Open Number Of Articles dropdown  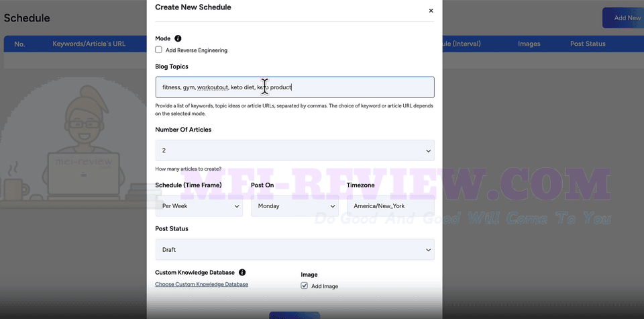295,150
